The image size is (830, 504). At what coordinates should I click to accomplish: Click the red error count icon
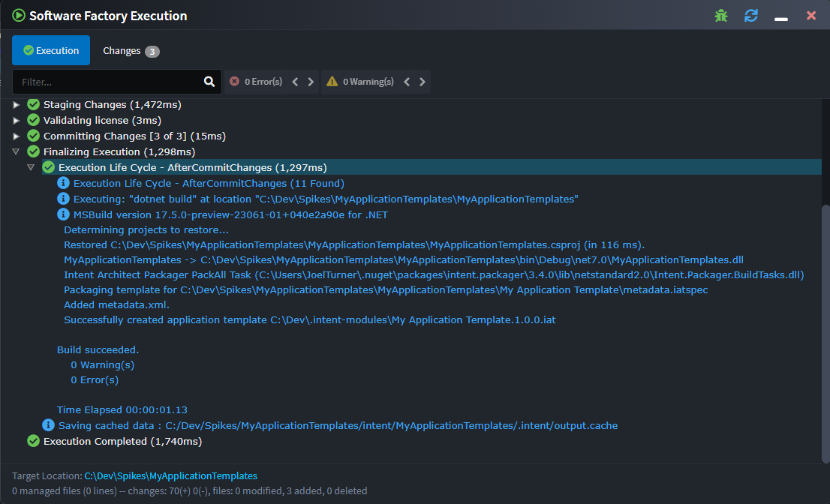pos(234,82)
